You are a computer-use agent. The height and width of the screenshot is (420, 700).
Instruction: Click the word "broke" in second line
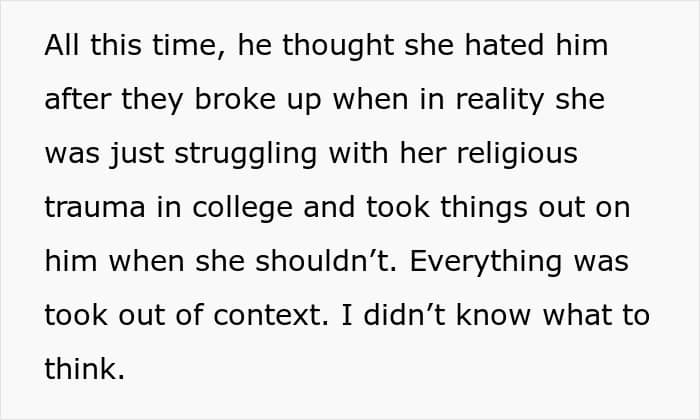[235, 99]
